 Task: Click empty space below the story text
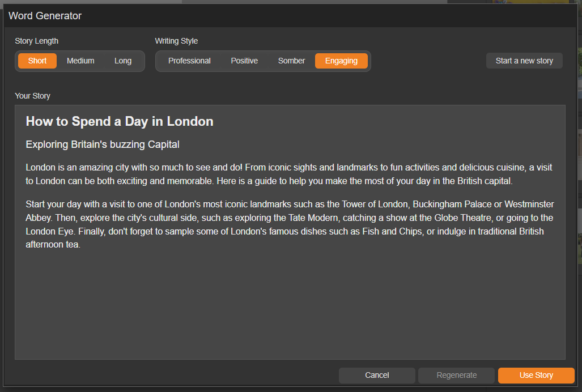click(290, 306)
